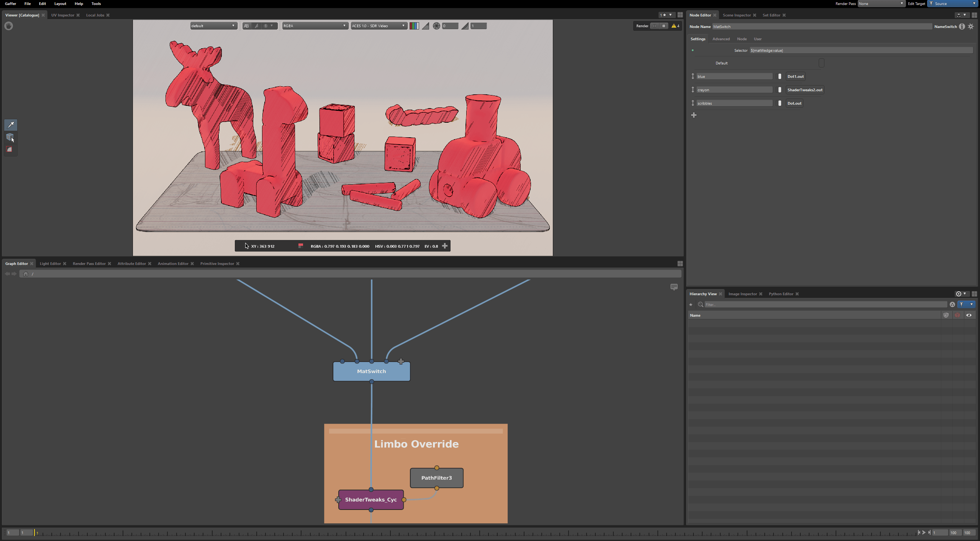Open the RGBA channels dropdown
This screenshot has width=980, height=541.
(315, 26)
